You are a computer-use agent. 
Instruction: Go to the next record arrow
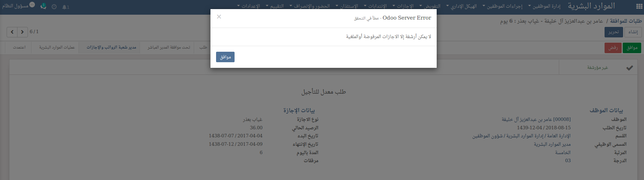22,32
